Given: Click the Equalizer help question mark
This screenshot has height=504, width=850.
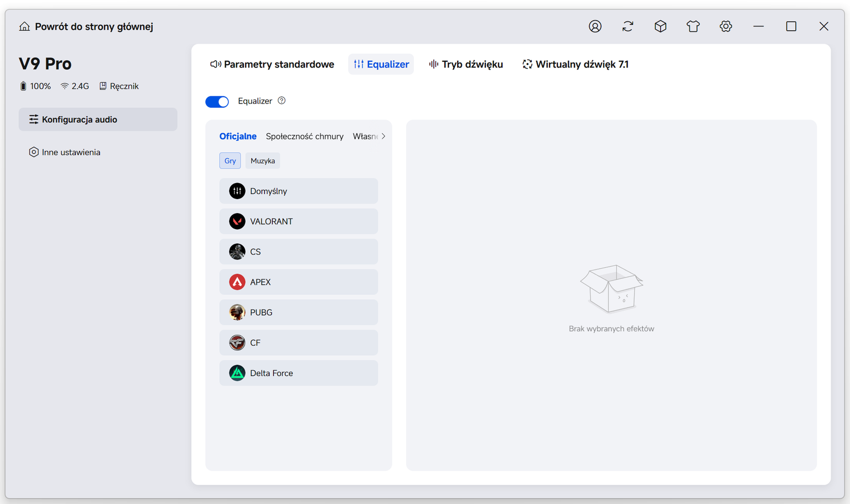Looking at the screenshot, I should click(x=282, y=101).
